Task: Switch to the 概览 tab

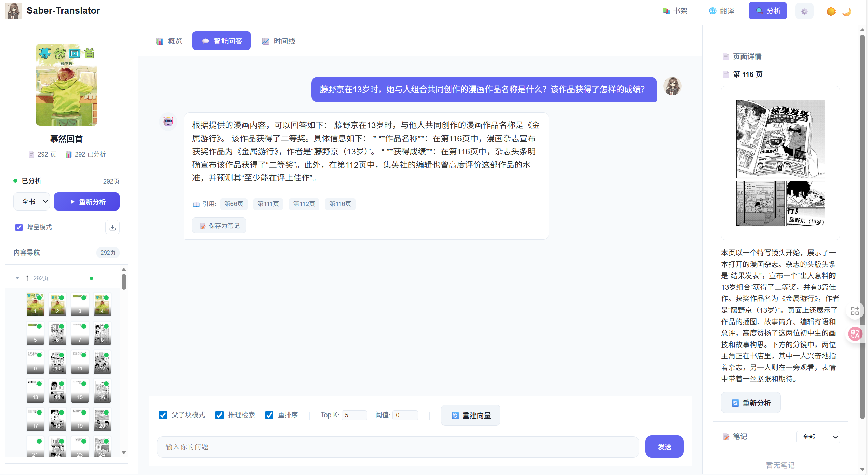Action: (169, 41)
